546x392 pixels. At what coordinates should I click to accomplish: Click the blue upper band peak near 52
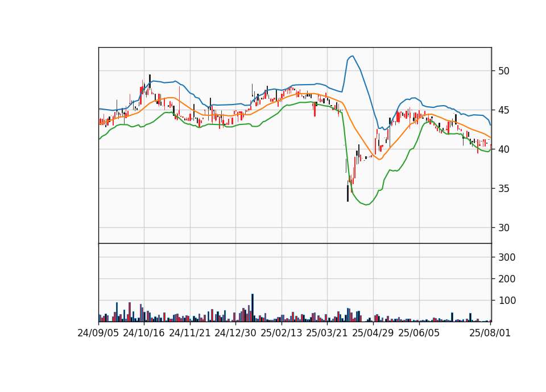tap(353, 56)
